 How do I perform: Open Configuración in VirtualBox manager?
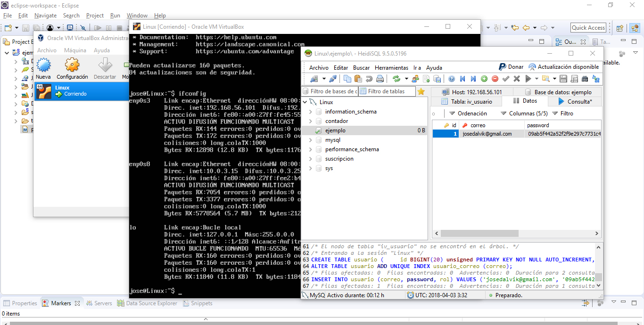click(x=72, y=68)
